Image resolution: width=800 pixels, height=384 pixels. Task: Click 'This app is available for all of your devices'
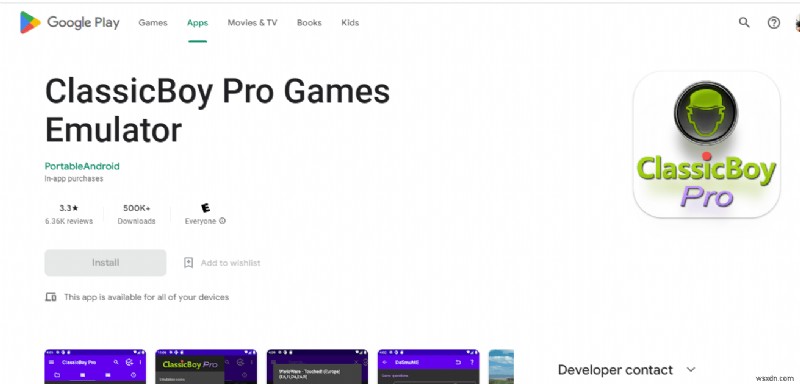click(x=146, y=297)
